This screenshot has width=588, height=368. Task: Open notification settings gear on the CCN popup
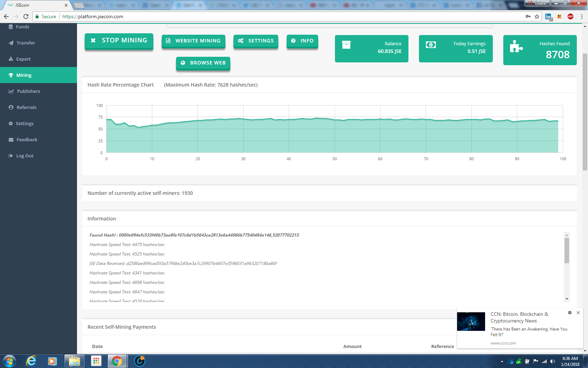tap(569, 313)
